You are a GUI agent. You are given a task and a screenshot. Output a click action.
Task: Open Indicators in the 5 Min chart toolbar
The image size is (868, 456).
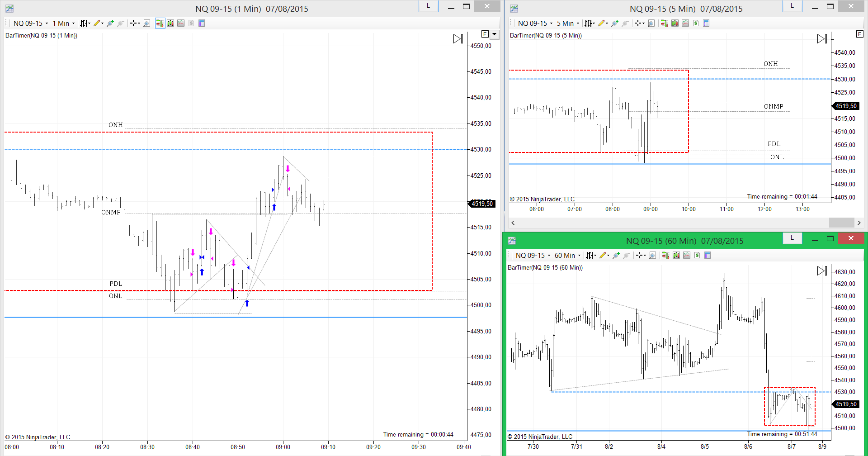(x=685, y=23)
